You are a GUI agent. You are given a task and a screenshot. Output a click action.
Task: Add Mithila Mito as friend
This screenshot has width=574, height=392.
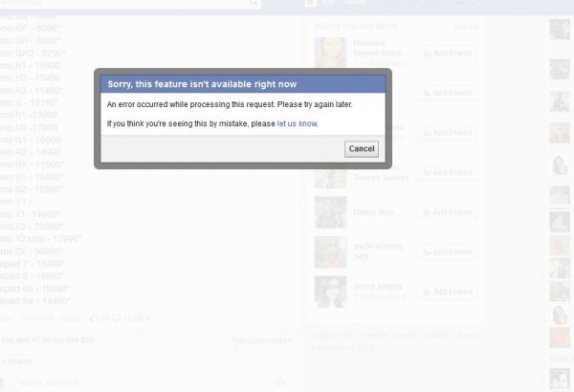(448, 212)
